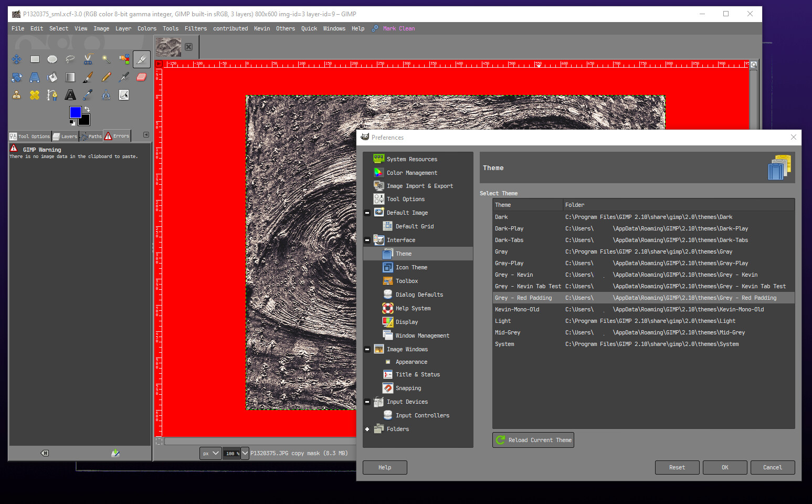Open the px unit dropdown

[x=210, y=454]
